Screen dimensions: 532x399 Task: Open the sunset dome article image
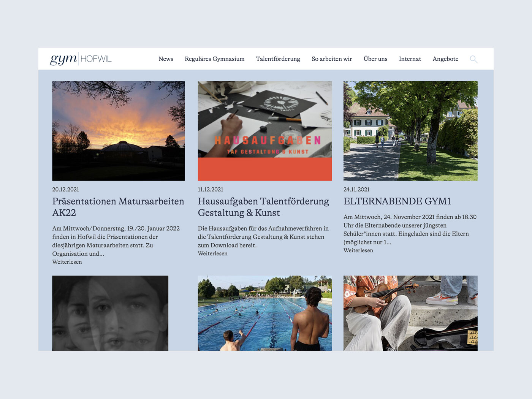tap(118, 131)
